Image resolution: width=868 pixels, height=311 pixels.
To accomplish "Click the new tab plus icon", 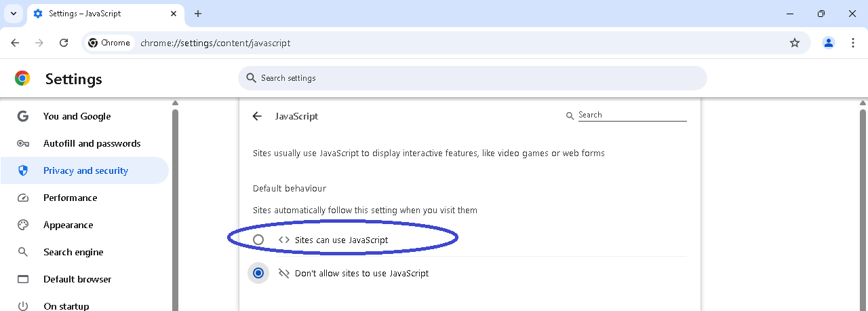I will point(198,14).
